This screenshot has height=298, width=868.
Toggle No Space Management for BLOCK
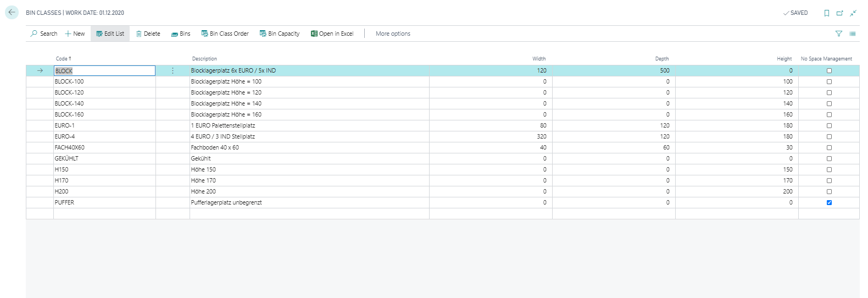[x=829, y=70]
